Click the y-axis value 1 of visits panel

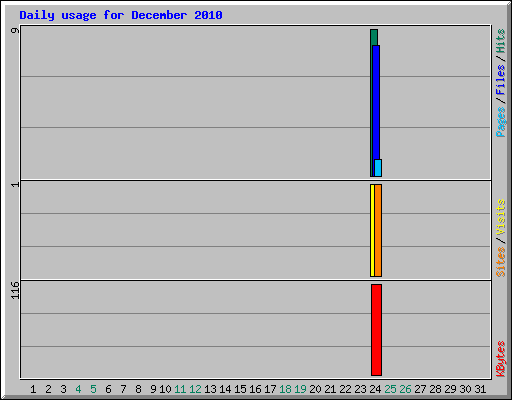click(15, 184)
